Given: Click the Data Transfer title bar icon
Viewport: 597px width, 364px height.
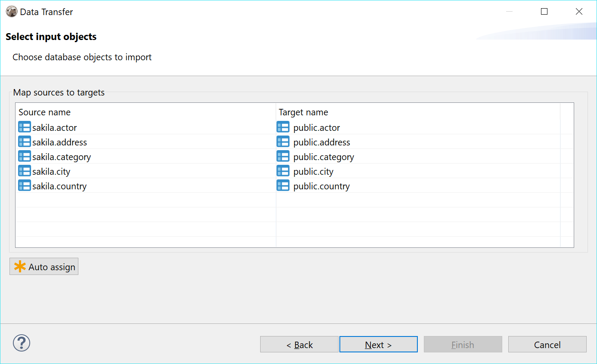Looking at the screenshot, I should (x=12, y=11).
